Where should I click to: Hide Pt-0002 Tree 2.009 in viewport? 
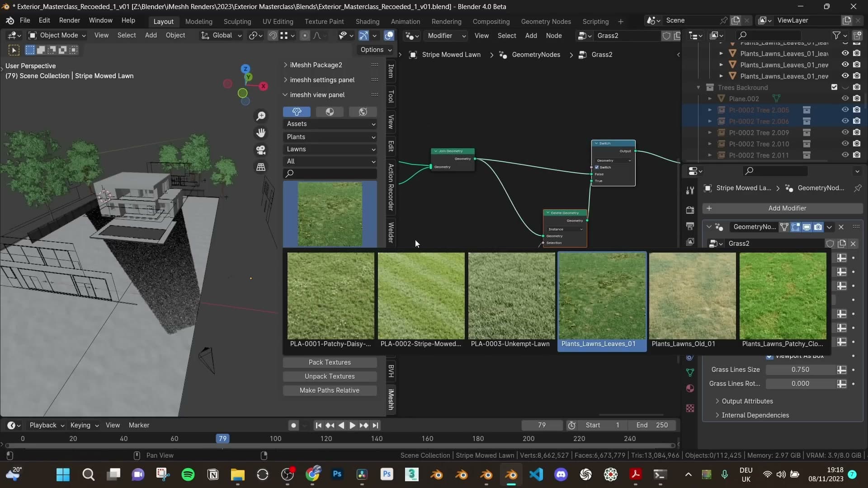845,132
